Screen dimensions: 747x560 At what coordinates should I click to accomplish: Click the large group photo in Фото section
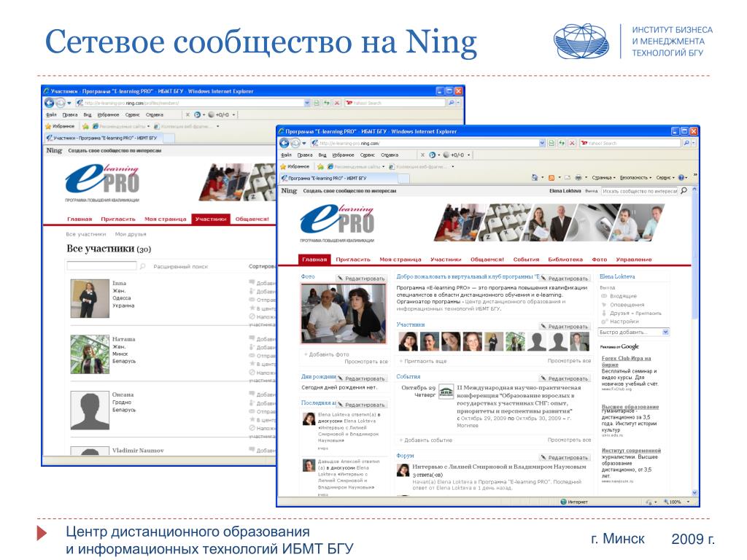point(344,314)
